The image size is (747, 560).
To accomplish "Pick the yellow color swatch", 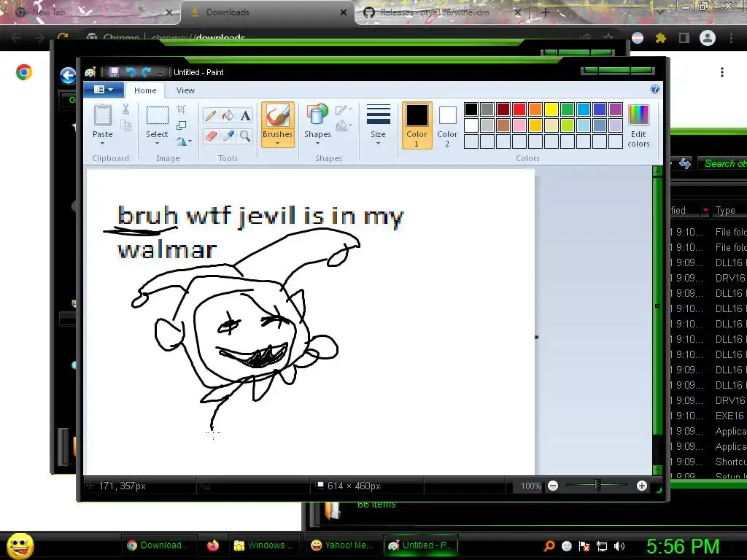I will [x=551, y=109].
